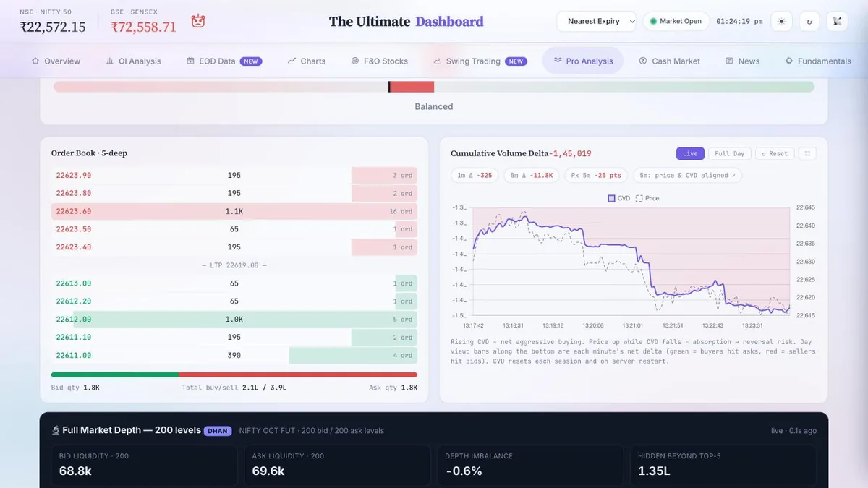Reset the Cumulative Volume Delta chart
868x488 pixels.
tap(774, 153)
